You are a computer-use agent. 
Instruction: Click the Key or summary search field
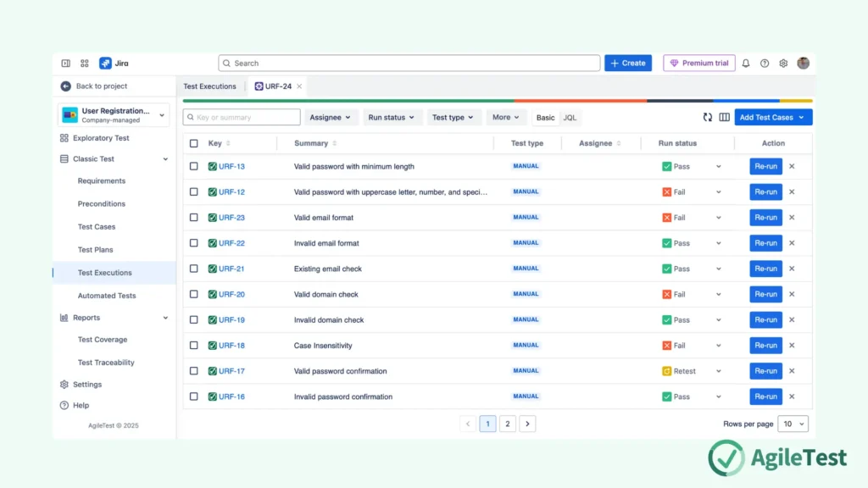(243, 118)
